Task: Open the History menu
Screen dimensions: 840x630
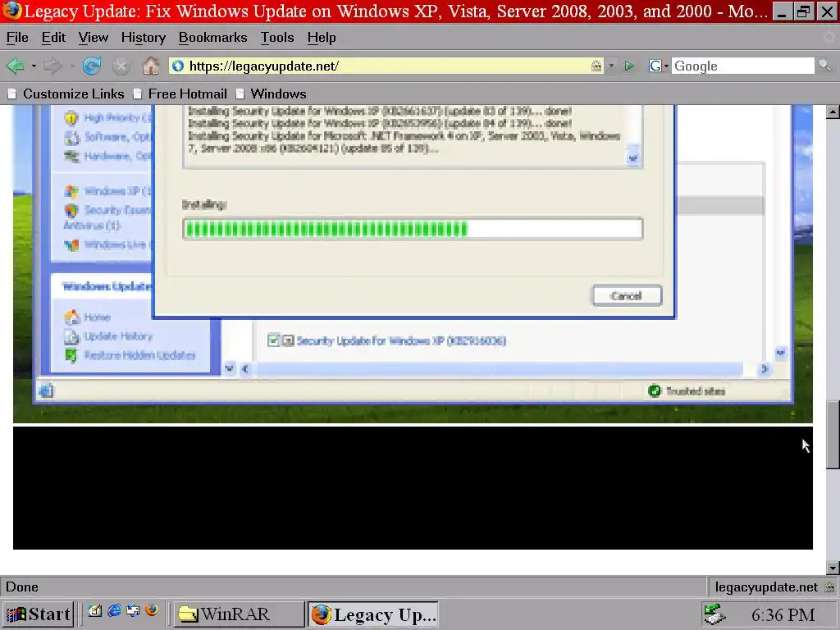Action: click(143, 38)
